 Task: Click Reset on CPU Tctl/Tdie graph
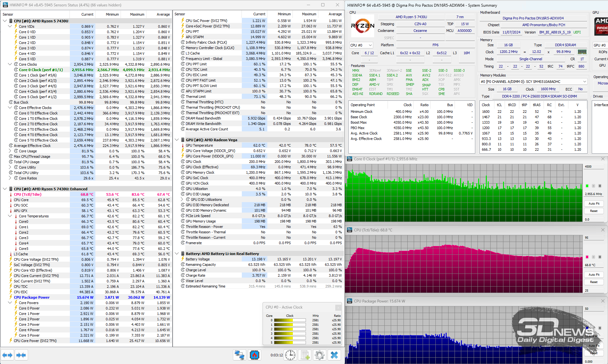(x=594, y=282)
